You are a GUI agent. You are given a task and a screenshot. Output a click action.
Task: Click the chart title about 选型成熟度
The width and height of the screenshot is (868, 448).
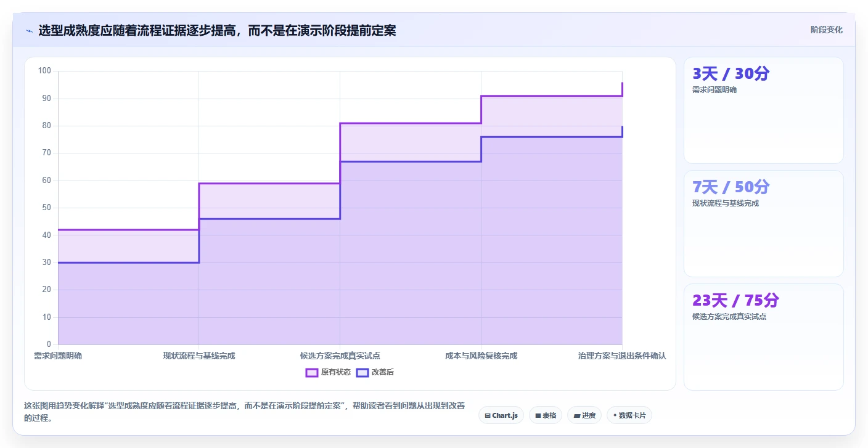coord(217,31)
